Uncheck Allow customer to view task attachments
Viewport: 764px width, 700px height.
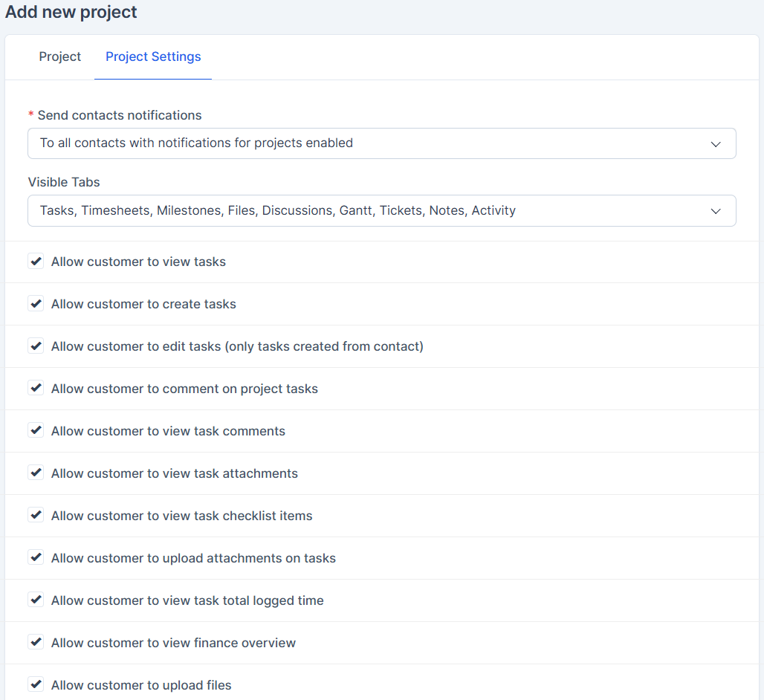coord(36,473)
